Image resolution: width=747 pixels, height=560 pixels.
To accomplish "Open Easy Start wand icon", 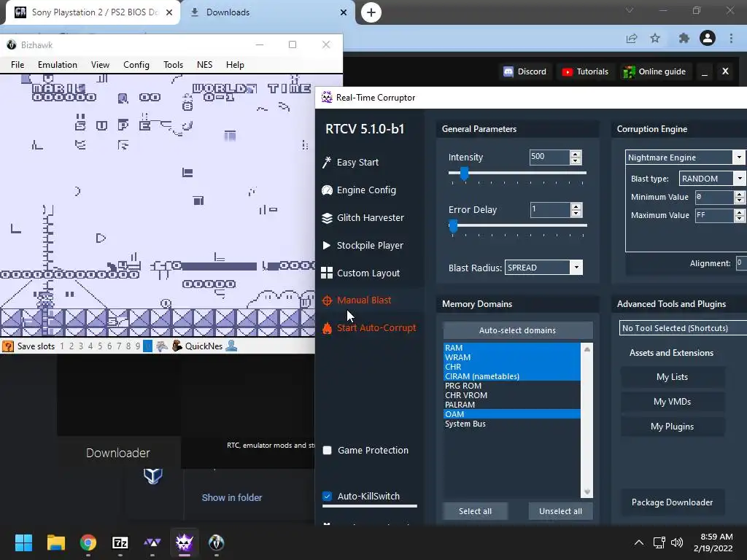I will pyautogui.click(x=327, y=163).
